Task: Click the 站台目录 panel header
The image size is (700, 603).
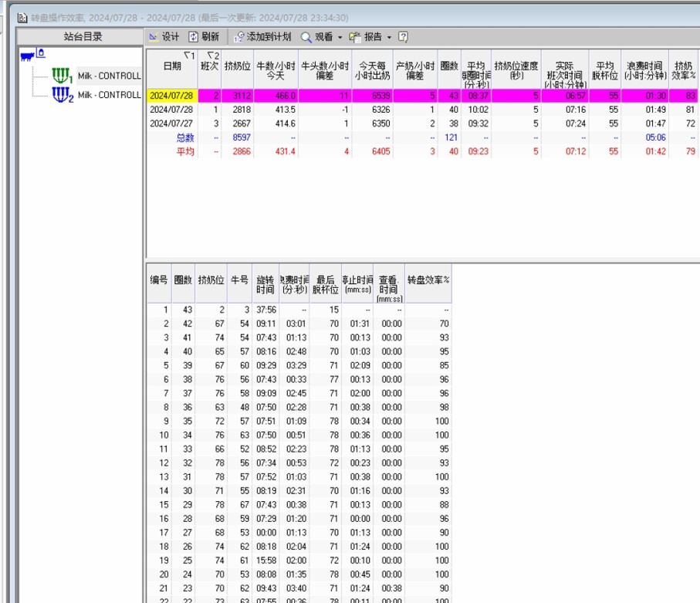Action: coord(82,37)
